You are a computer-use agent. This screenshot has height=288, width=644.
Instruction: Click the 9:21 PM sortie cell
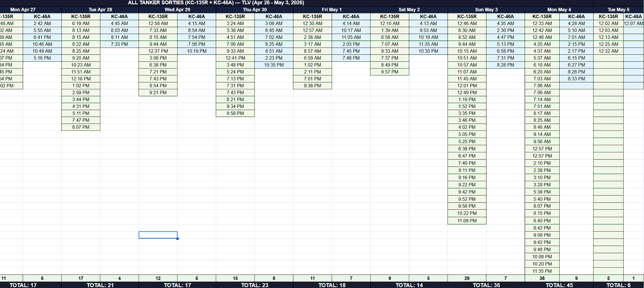tap(158, 92)
